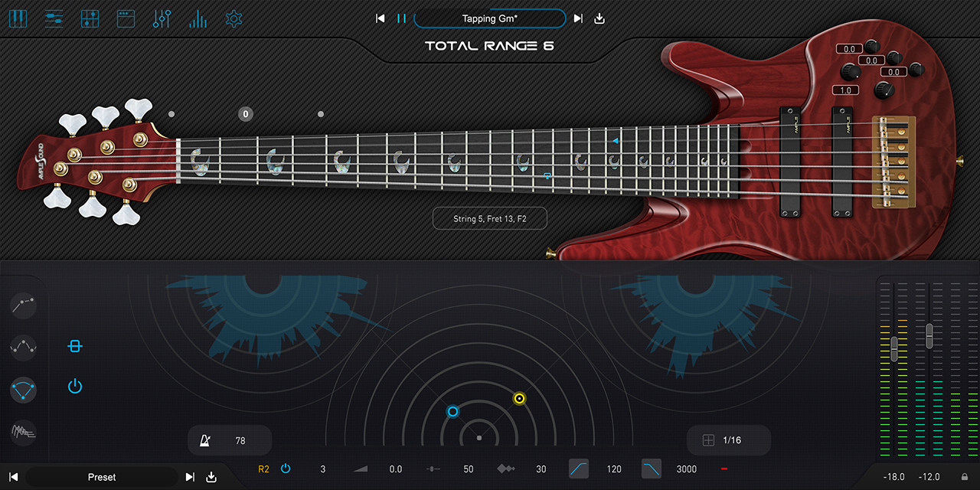Image resolution: width=980 pixels, height=490 pixels.
Task: Click the grid icon beside 1/16
Action: click(x=708, y=440)
